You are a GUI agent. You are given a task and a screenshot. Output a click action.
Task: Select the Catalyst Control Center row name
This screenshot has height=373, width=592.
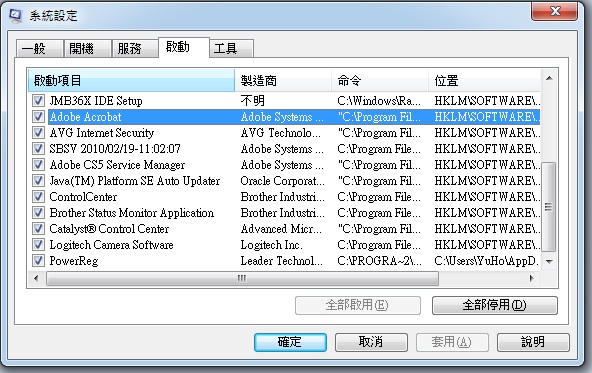(109, 229)
